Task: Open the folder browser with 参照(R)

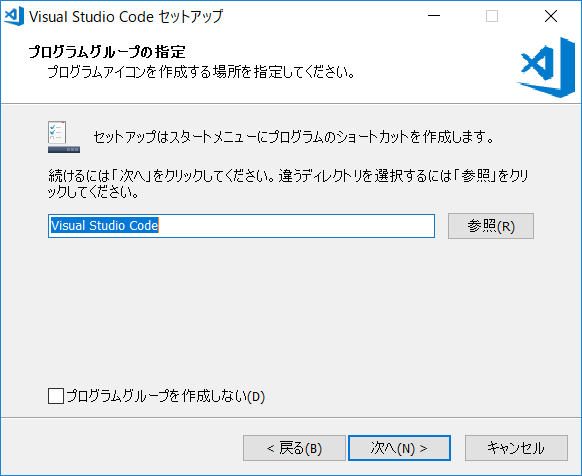Action: (x=491, y=226)
